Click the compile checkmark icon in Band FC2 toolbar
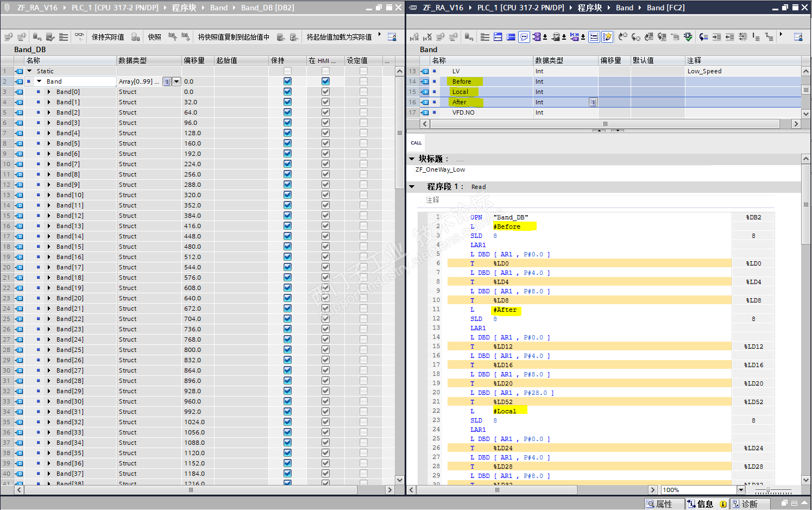This screenshot has width=812, height=510. pos(688,37)
